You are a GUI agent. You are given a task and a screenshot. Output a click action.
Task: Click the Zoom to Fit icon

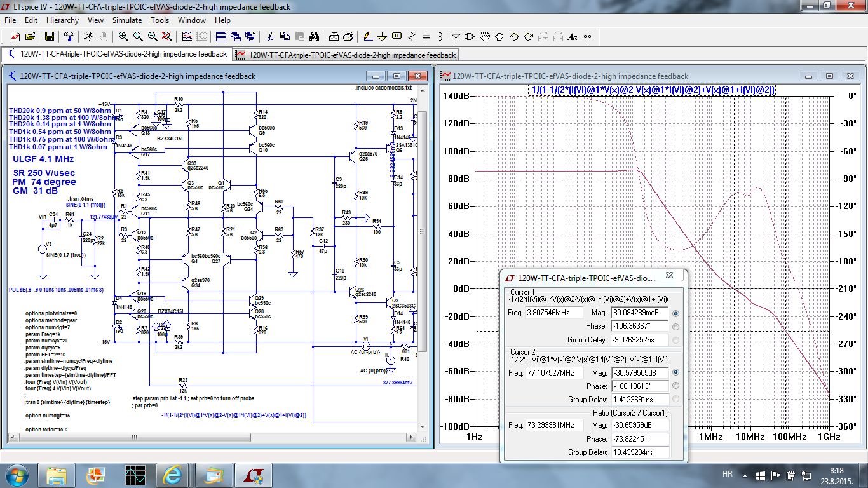pos(167,36)
